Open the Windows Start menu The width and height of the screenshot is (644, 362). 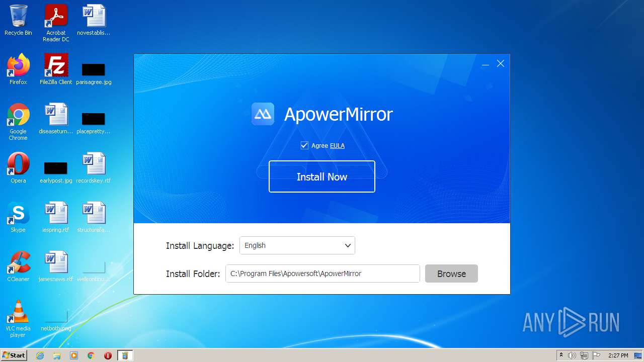[x=14, y=355]
